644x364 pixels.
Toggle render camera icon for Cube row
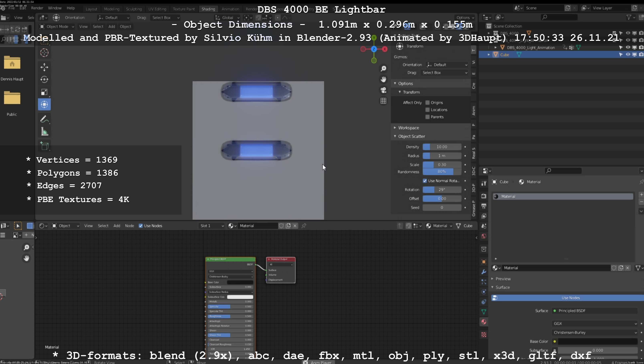pos(641,55)
